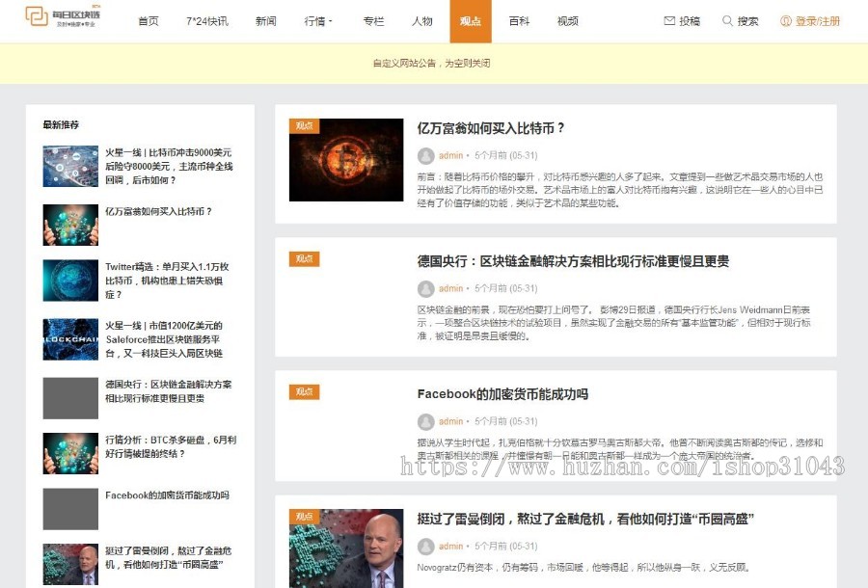Viewport: 868px width, 588px height.
Task: Open the 视频 nav item
Action: (567, 20)
